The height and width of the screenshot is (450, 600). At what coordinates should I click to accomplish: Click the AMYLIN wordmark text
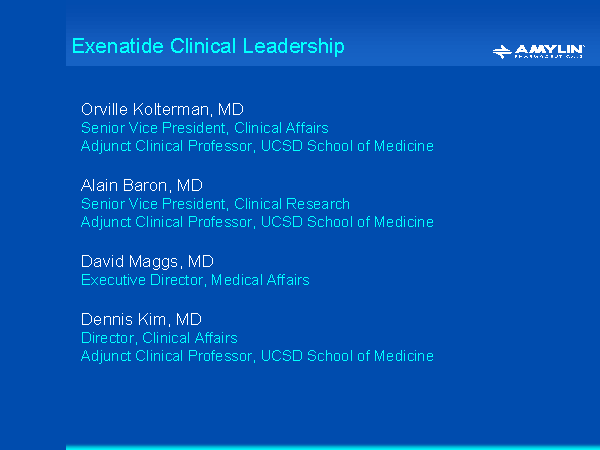pos(549,48)
